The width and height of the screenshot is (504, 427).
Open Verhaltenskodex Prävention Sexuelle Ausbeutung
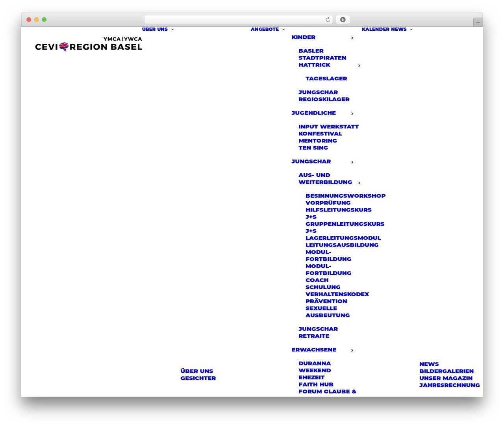(337, 305)
